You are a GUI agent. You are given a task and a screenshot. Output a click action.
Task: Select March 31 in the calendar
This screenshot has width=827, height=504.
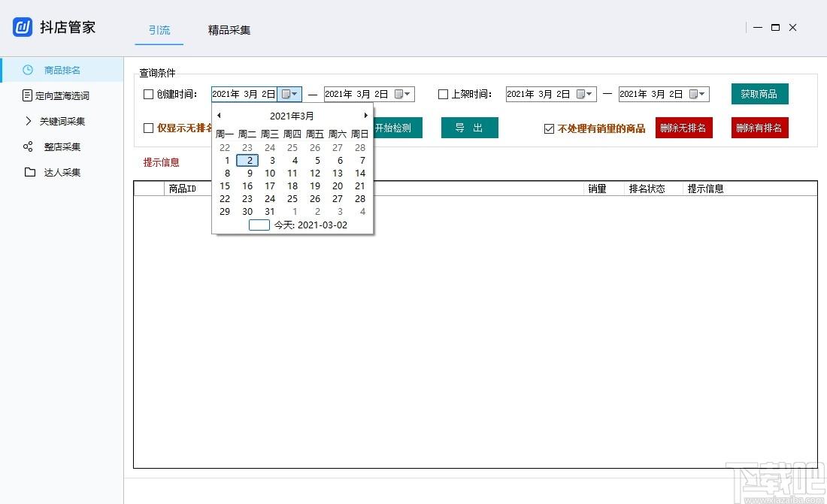point(269,211)
